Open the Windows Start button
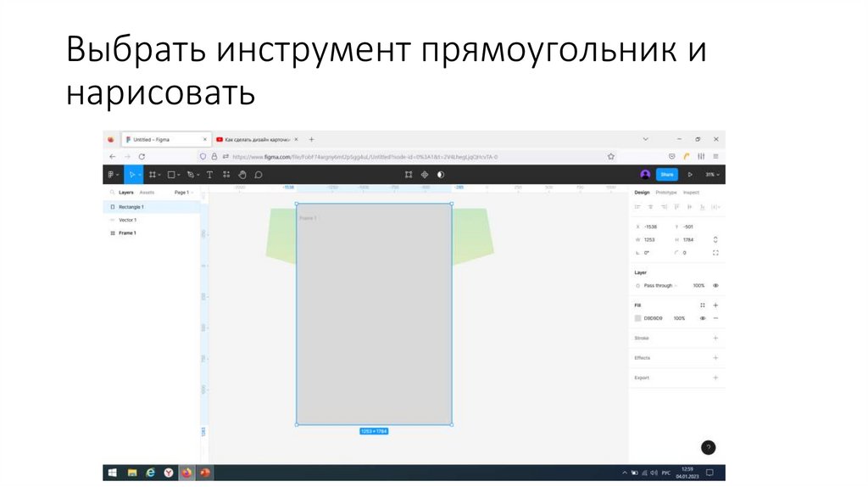This screenshot has width=868, height=487. [x=112, y=473]
